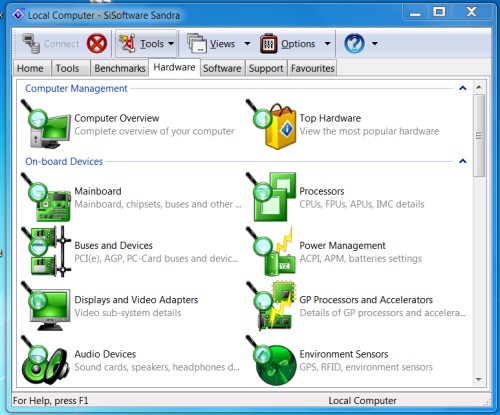
Task: Switch to the Benchmarks tab
Action: click(x=120, y=68)
